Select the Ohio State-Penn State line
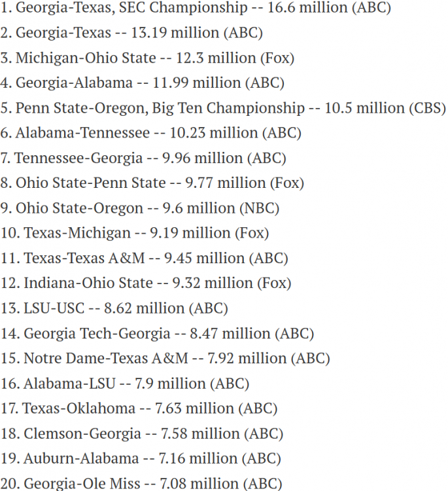The width and height of the screenshot is (448, 491). pyautogui.click(x=152, y=183)
